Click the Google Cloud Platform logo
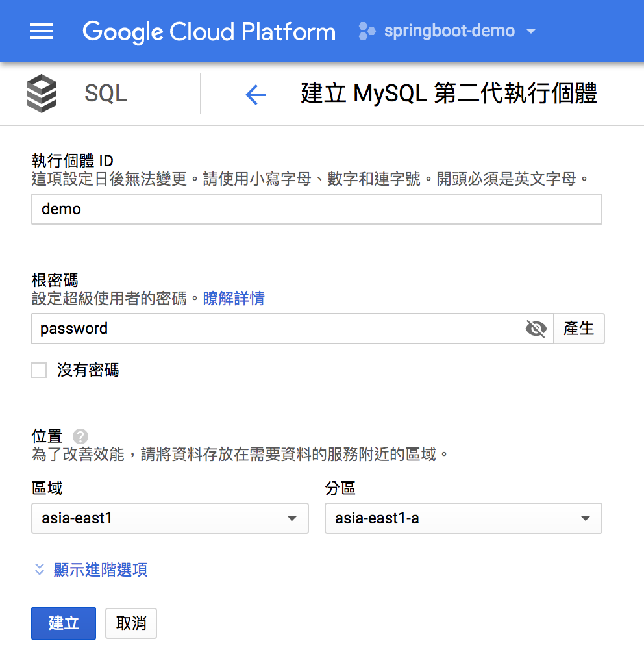Viewport: 644px width, 652px height. pyautogui.click(x=209, y=32)
